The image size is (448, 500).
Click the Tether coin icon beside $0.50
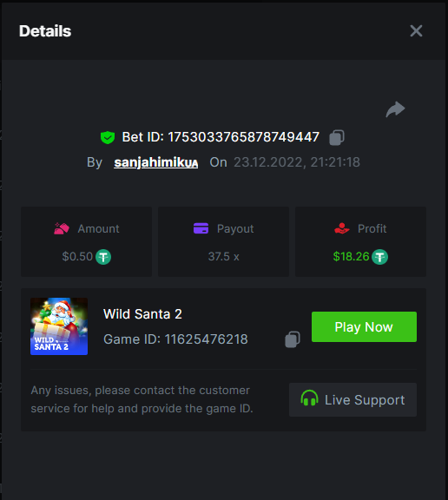pos(103,257)
